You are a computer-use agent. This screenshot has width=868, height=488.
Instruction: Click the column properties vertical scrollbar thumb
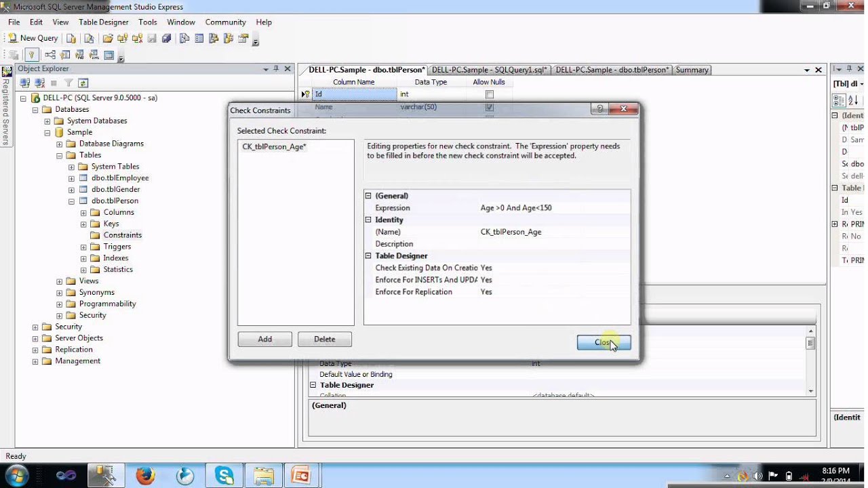(x=810, y=343)
